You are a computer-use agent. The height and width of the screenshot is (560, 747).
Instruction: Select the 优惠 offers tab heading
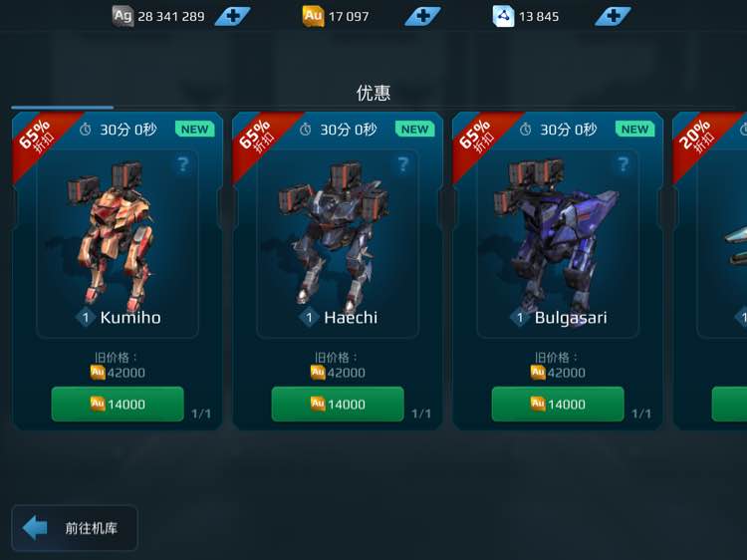pos(373,93)
